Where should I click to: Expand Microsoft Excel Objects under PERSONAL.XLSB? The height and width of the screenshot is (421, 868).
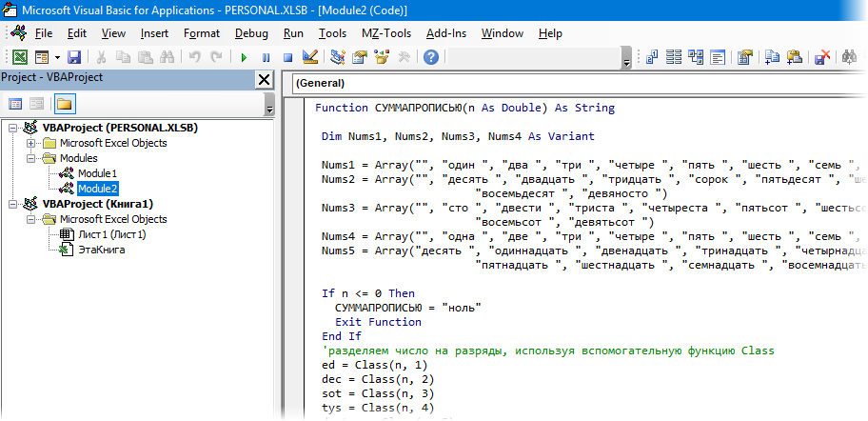(31, 144)
